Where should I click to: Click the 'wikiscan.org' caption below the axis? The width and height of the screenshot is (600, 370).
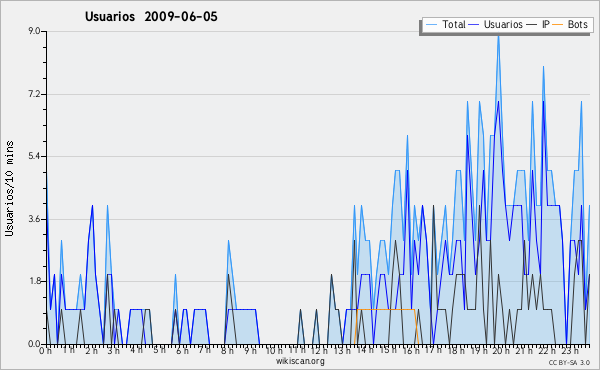click(300, 361)
